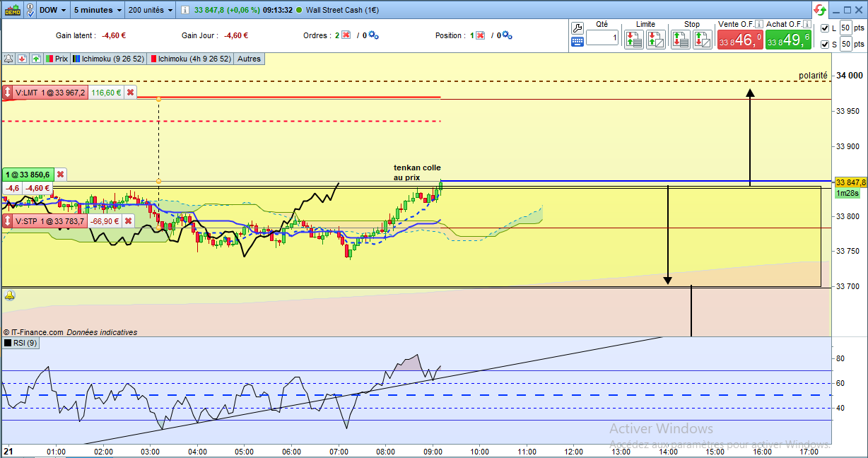Uncheck the L 50 pts checkbox
868x458 pixels.
point(825,28)
